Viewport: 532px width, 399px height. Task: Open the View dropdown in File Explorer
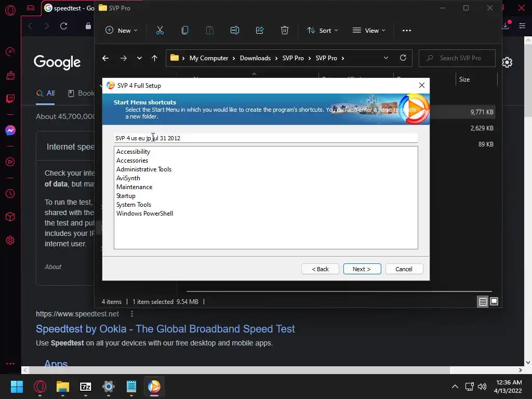coord(369,31)
